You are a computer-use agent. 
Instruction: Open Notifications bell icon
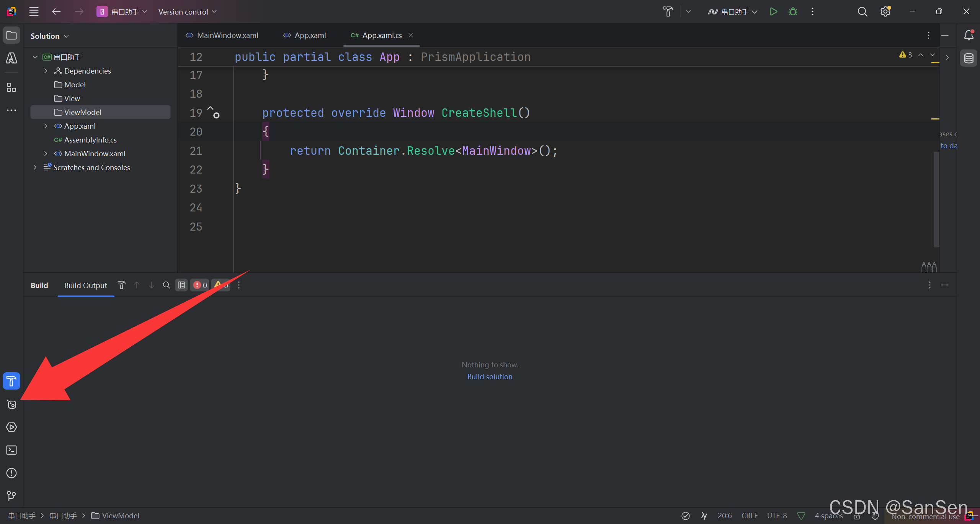(x=969, y=35)
